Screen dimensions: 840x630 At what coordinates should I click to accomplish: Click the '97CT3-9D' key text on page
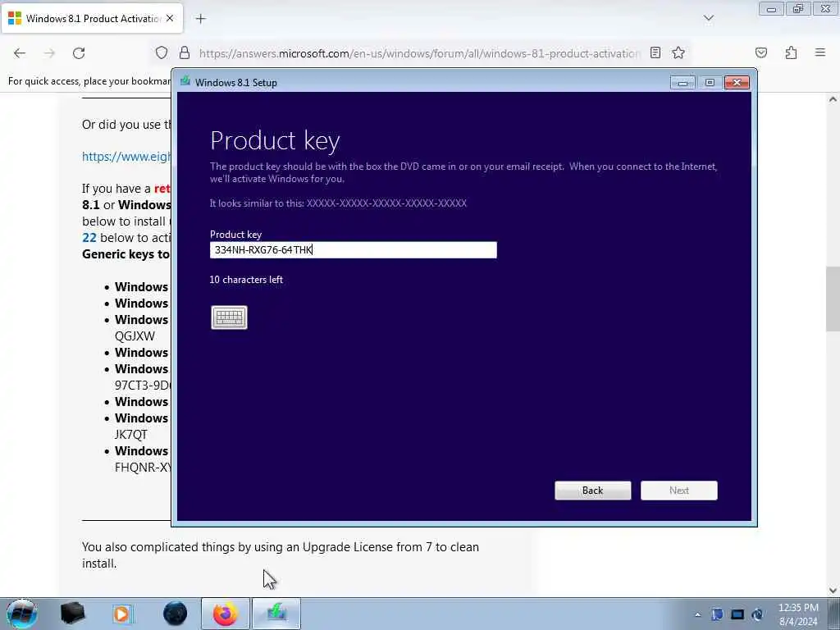click(x=143, y=386)
